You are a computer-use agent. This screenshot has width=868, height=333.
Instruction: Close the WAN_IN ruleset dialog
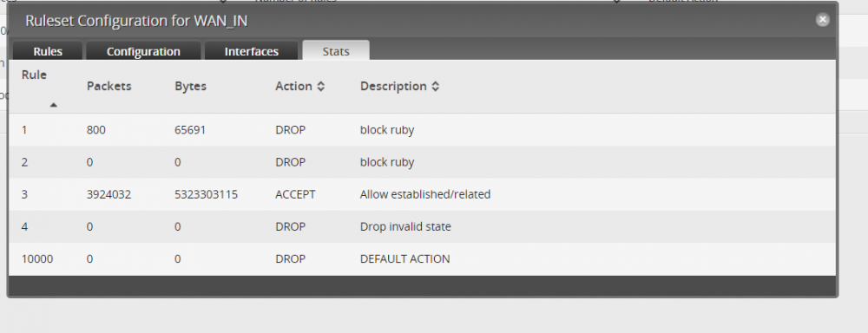click(823, 20)
